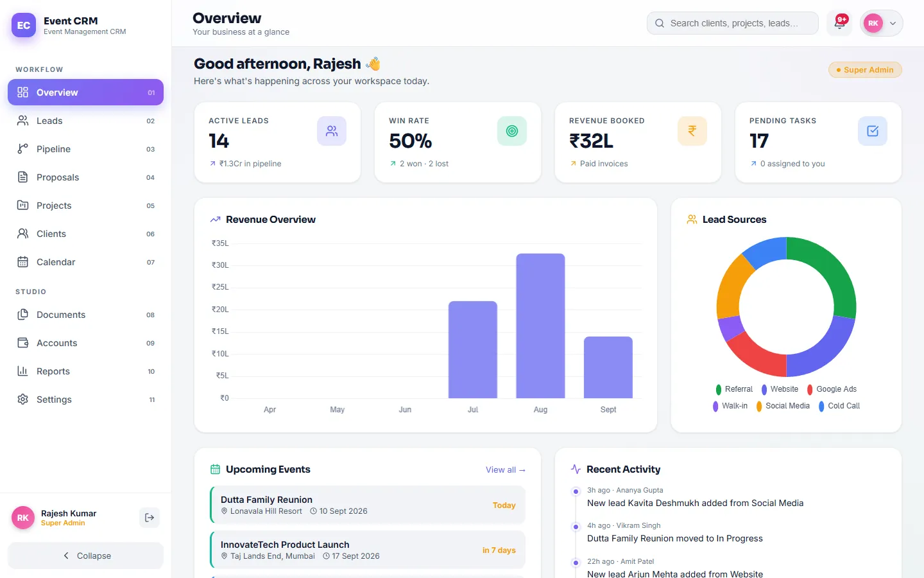Go to Accounts page
This screenshot has width=924, height=578.
pos(85,343)
